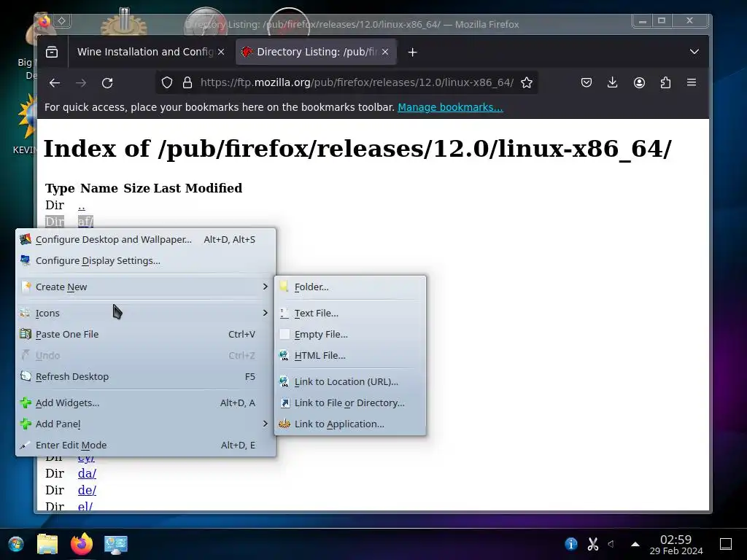
Task: Open the Firefox account icon
Action: 639,83
